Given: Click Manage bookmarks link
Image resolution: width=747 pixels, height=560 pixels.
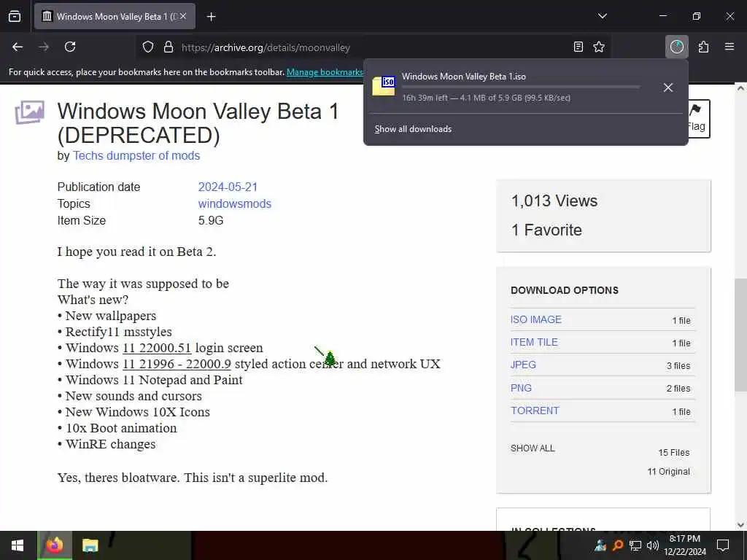Looking at the screenshot, I should pyautogui.click(x=325, y=72).
